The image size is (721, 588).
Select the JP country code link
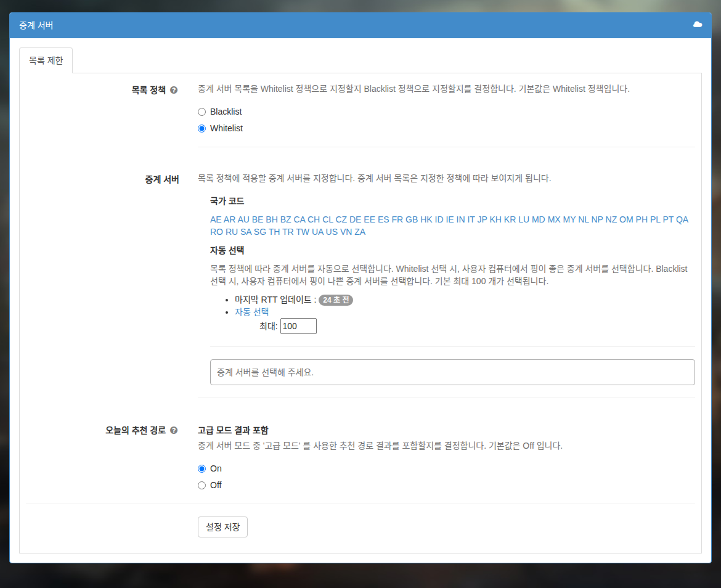click(482, 219)
